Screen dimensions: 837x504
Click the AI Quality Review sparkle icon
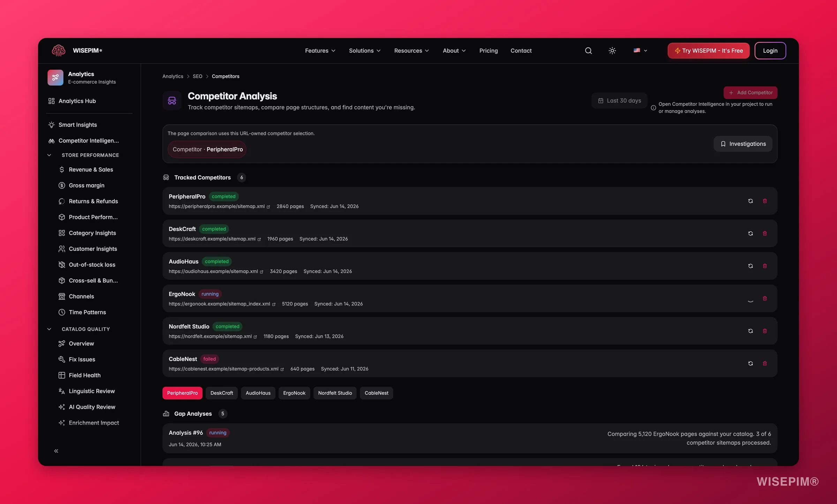point(62,407)
